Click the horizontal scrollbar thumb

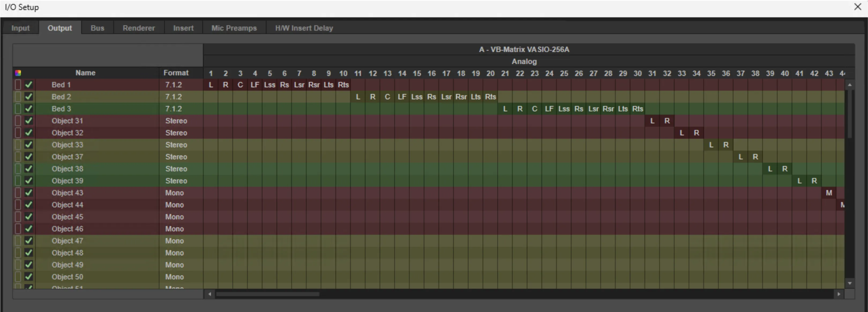[x=268, y=294]
